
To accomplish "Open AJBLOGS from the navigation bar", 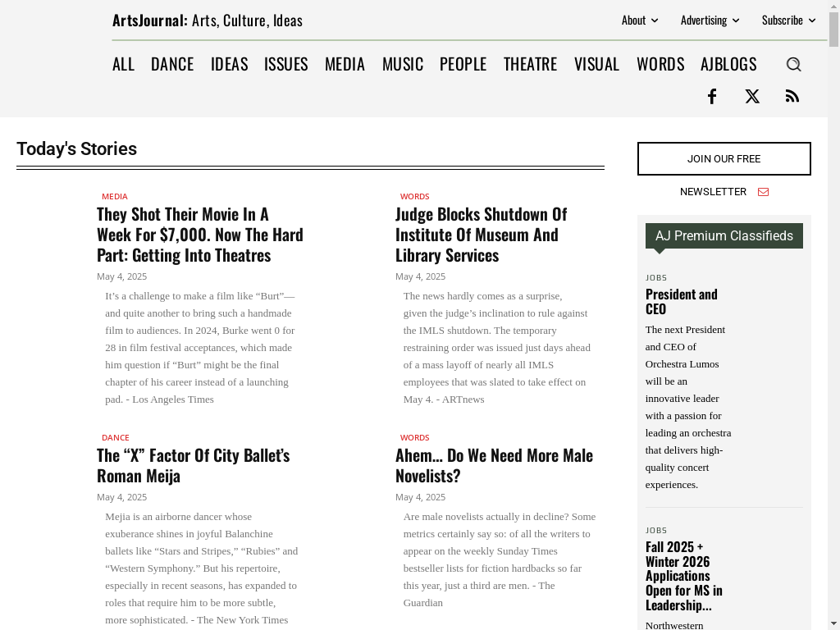I will (728, 64).
